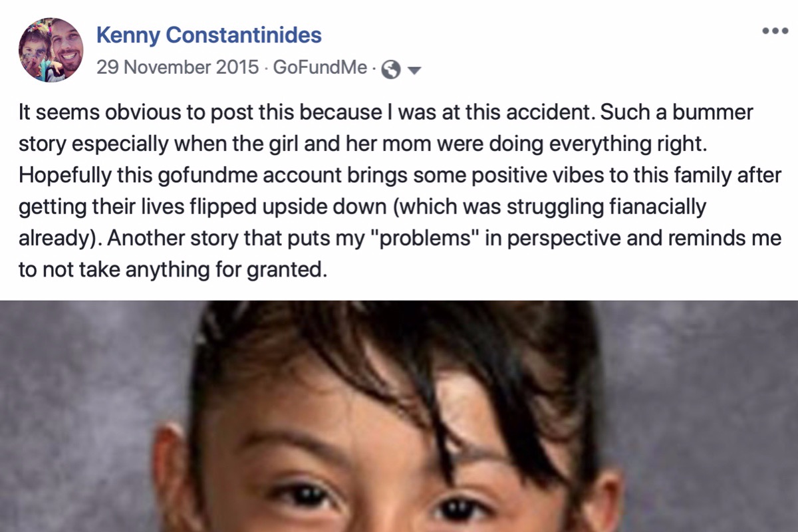Open the three-dot post options menu
Viewport: 798px width, 532px height.
(x=774, y=31)
